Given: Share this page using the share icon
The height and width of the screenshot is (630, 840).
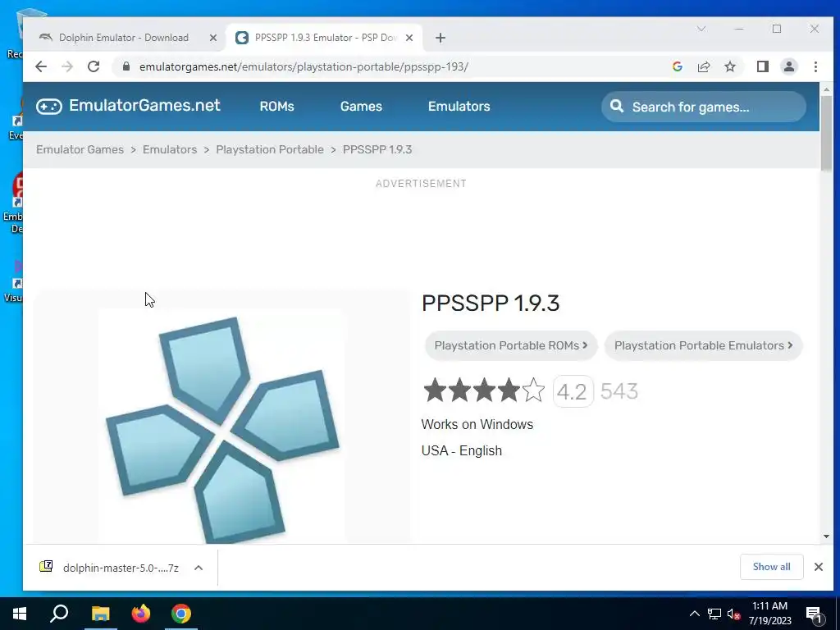Looking at the screenshot, I should [703, 66].
